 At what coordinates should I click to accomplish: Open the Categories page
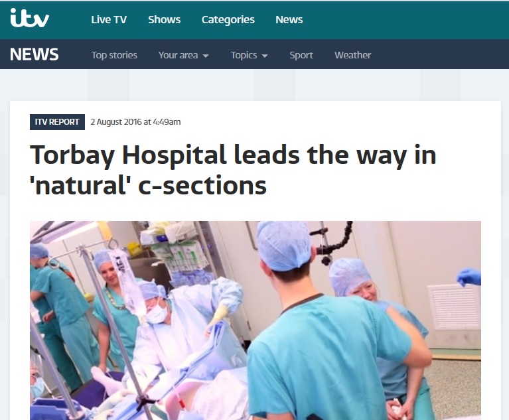(228, 20)
